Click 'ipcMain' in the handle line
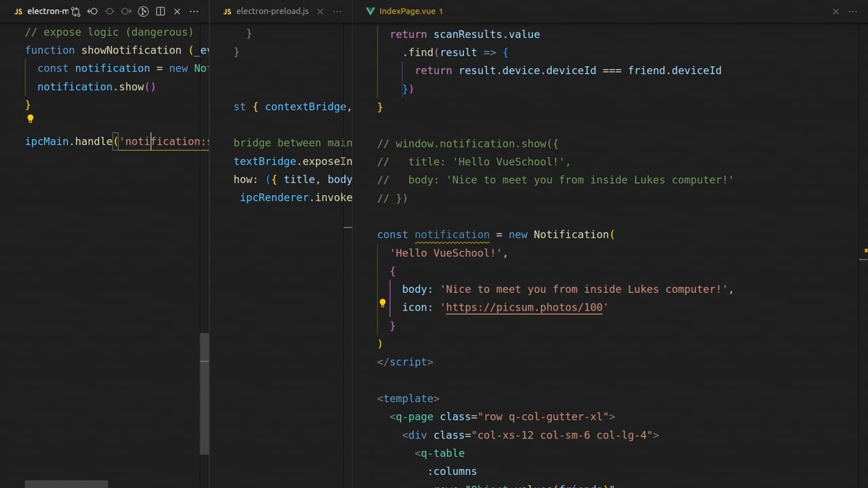 click(x=47, y=141)
